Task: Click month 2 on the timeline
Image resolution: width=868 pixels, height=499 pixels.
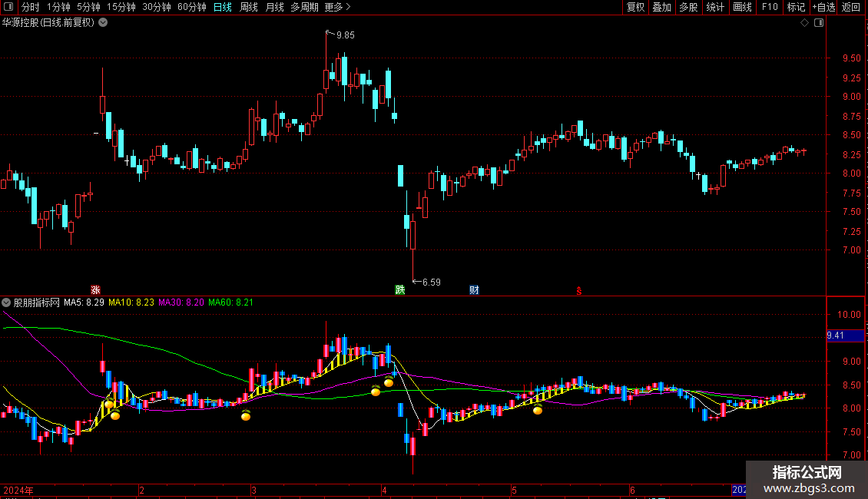Action: (141, 490)
